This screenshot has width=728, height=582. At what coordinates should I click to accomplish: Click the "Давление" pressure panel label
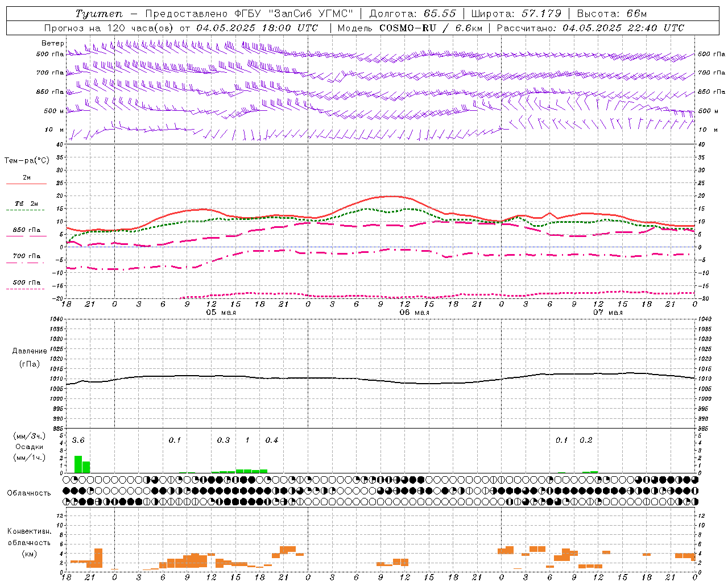tap(30, 351)
